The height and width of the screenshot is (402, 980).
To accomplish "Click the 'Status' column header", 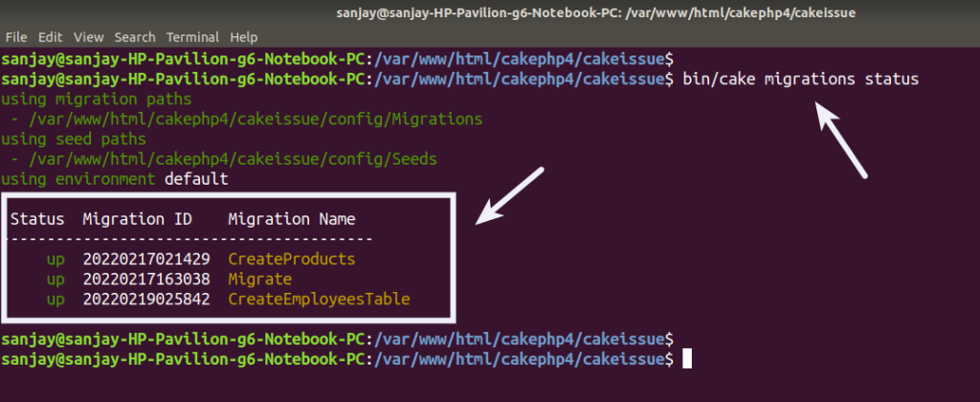I will (37, 219).
